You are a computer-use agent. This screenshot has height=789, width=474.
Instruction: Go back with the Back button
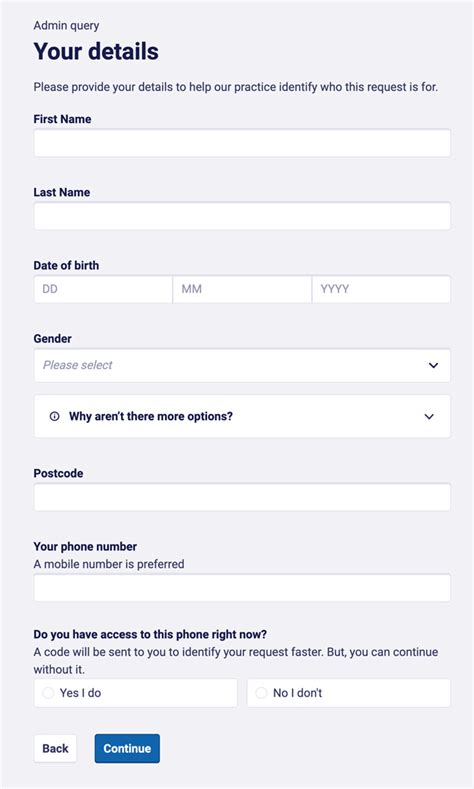55,748
